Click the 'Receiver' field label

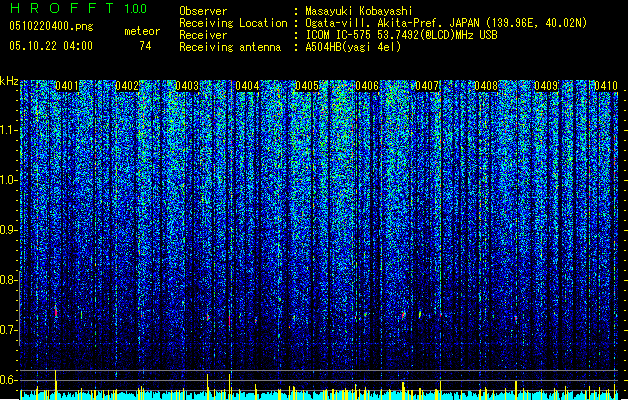[203, 35]
